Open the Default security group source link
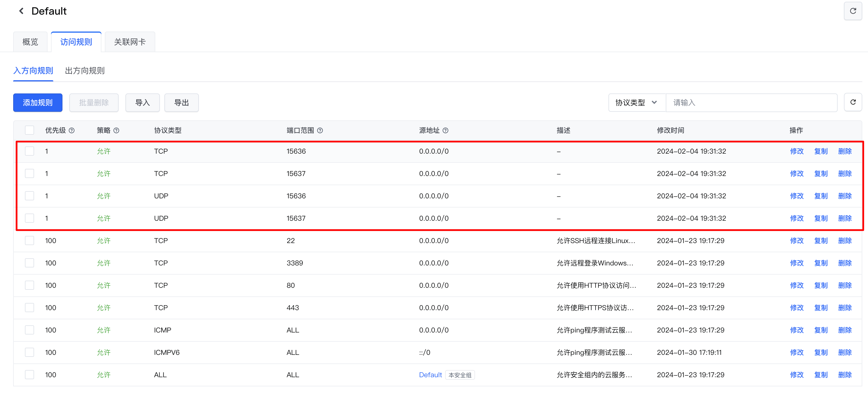Screen dimensions: 868x403 point(430,375)
